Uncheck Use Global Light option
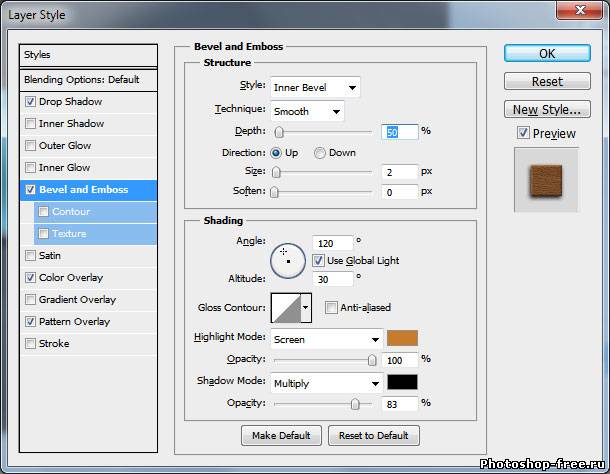This screenshot has height=474, width=610. coord(319,261)
